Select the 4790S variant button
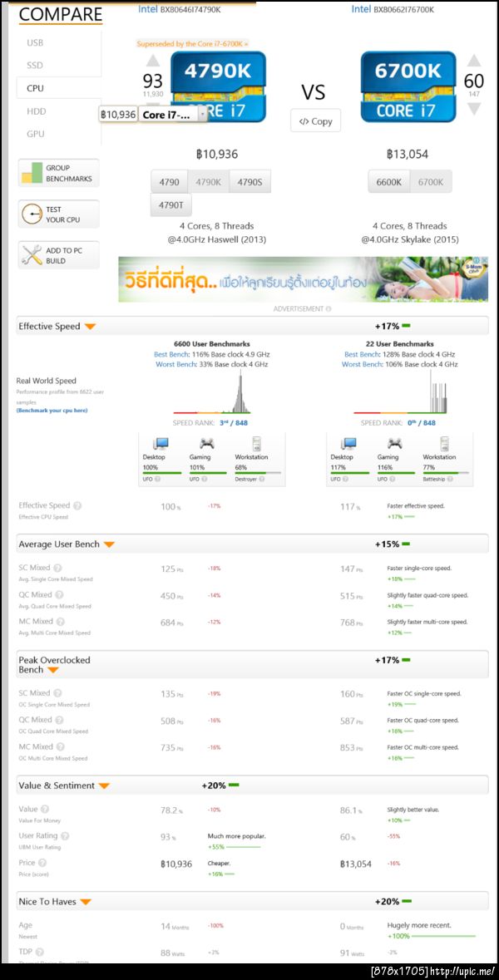The height and width of the screenshot is (980, 499). tap(249, 182)
